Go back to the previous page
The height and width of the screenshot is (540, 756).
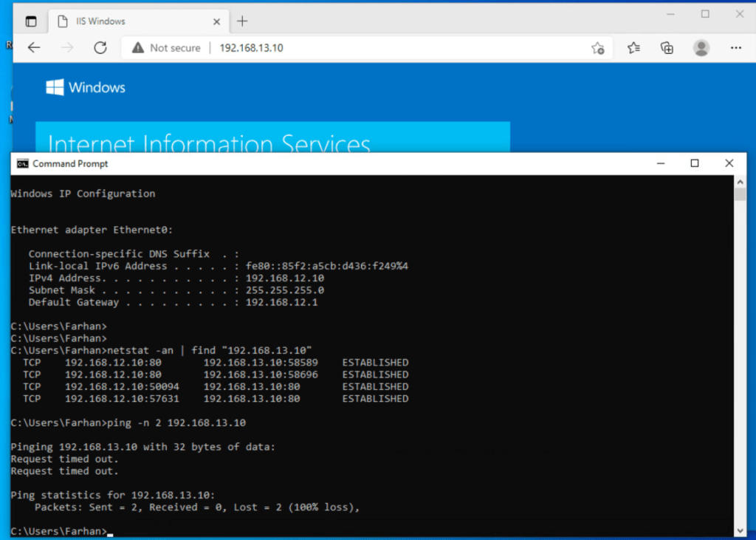coord(34,48)
